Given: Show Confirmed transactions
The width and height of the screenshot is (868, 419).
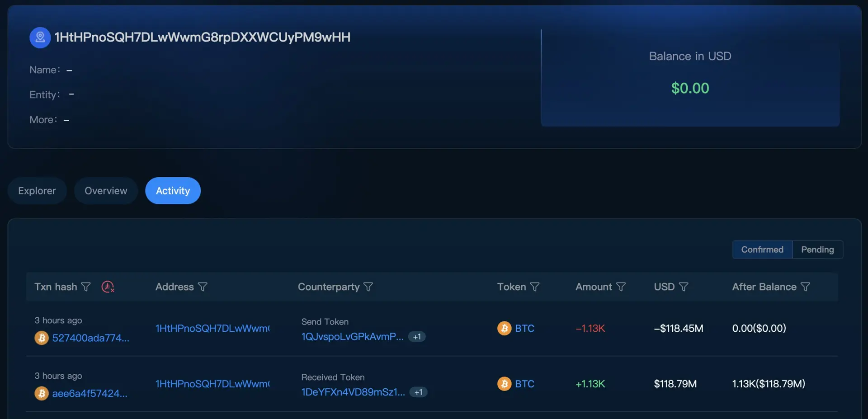Looking at the screenshot, I should [x=762, y=250].
